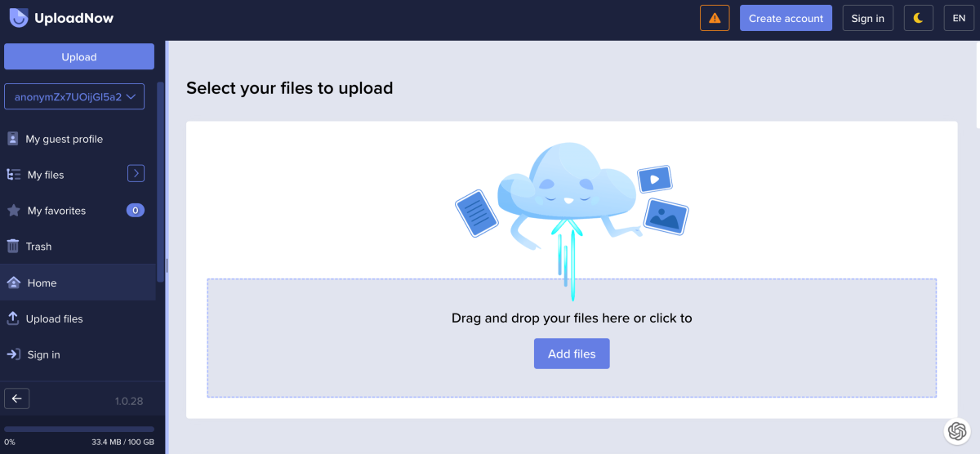This screenshot has width=980, height=454.
Task: Select the Home menu item
Action: (x=42, y=283)
